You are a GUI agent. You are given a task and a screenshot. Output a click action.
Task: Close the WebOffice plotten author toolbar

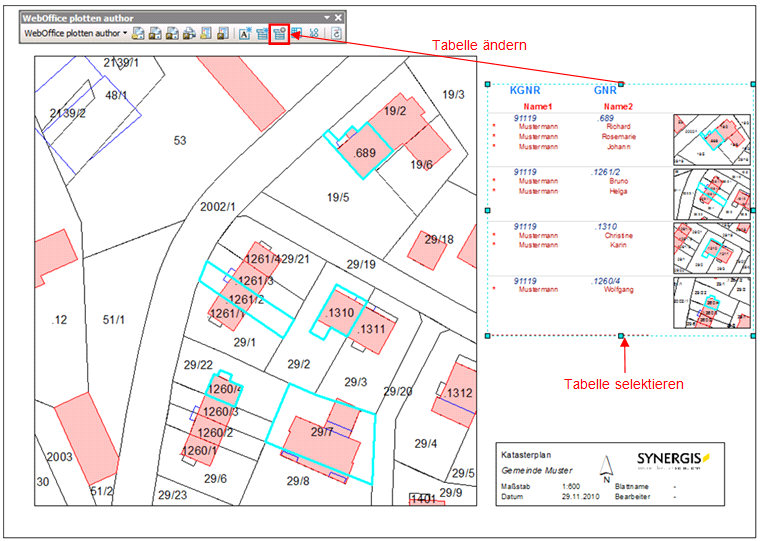click(x=338, y=18)
